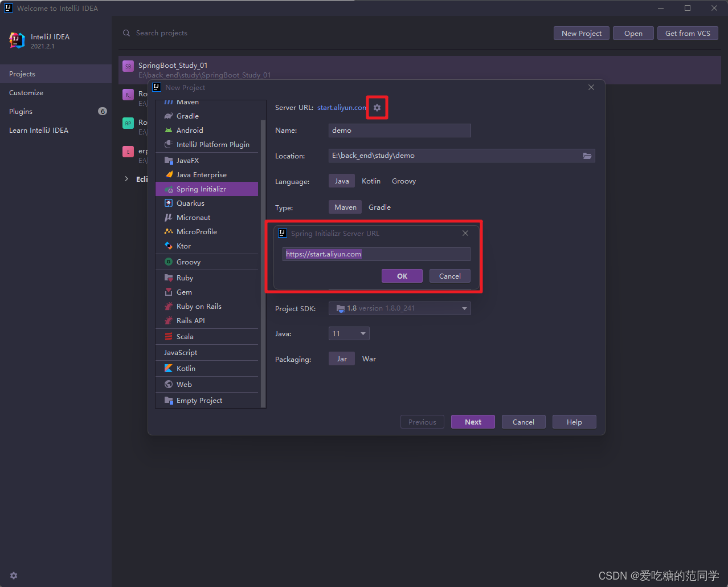This screenshot has width=728, height=587.
Task: Open the Server URL settings gear
Action: (x=377, y=108)
